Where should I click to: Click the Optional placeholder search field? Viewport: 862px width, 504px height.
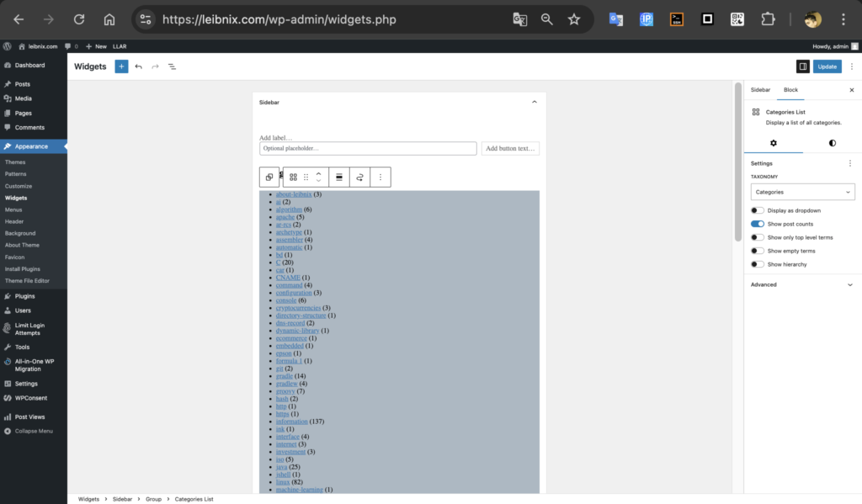[x=368, y=148]
